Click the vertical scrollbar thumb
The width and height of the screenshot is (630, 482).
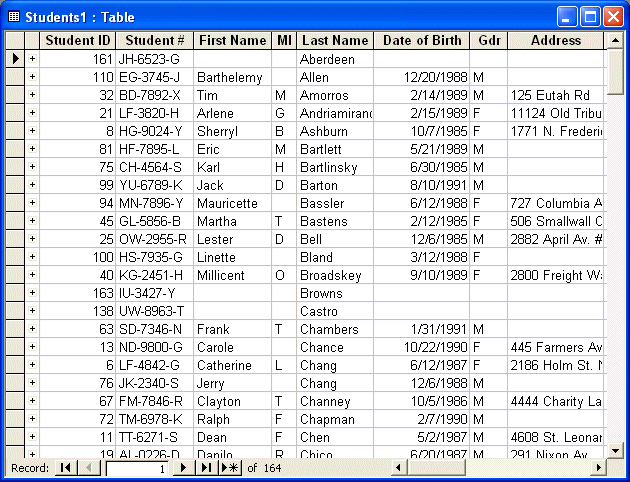point(615,71)
